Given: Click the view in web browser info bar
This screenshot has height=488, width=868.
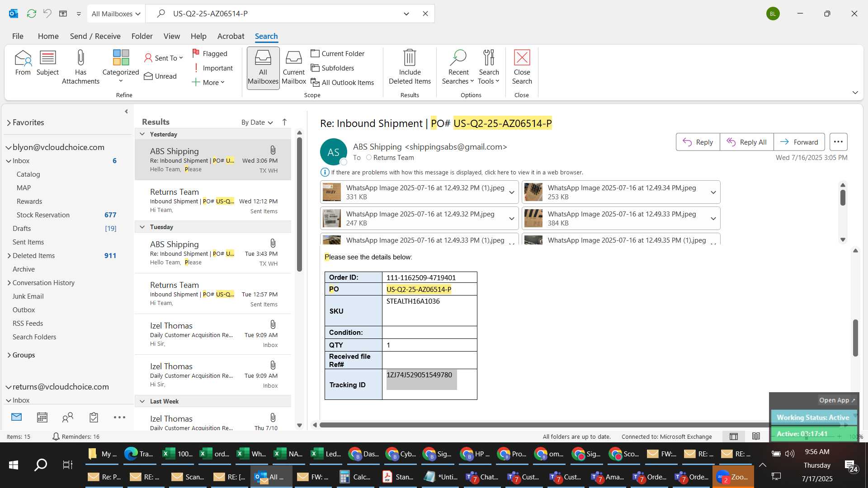Looking at the screenshot, I should [452, 172].
